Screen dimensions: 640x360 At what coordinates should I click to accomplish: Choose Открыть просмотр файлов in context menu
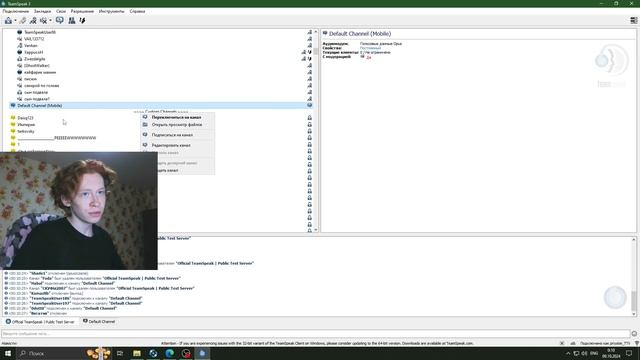178,125
